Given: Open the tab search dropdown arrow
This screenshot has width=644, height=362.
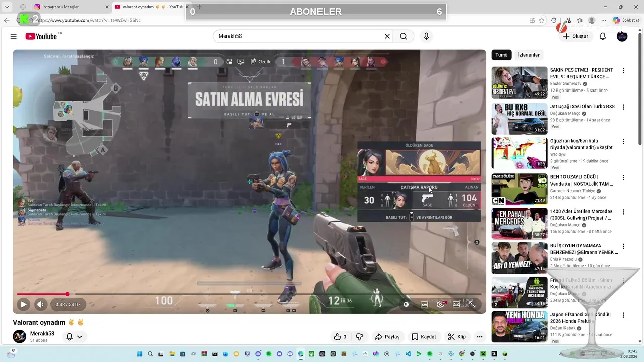Looking at the screenshot, I should [7, 7].
